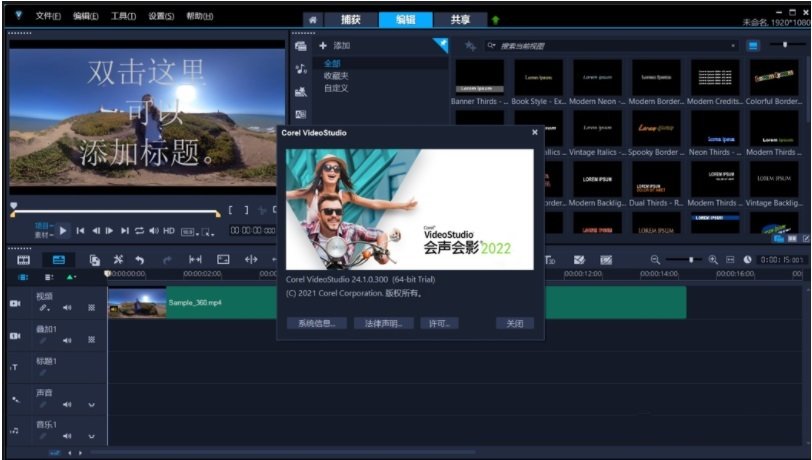Viewport: 812px width, 460px height.
Task: Click the Undo arrow in timeline toolbar
Action: click(139, 260)
